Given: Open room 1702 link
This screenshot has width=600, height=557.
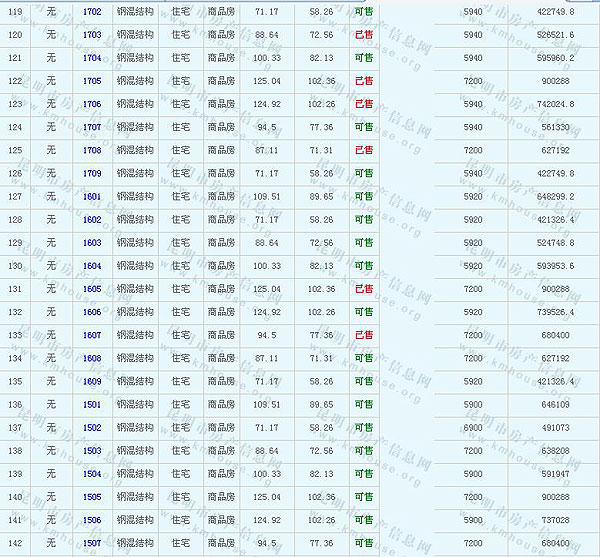Looking at the screenshot, I should coord(92,11).
